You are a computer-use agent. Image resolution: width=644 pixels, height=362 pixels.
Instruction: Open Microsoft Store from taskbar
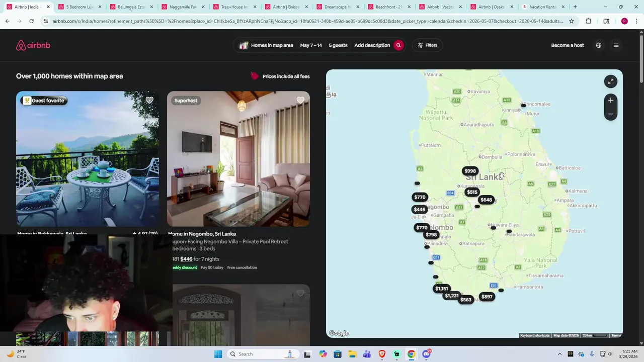point(338,354)
